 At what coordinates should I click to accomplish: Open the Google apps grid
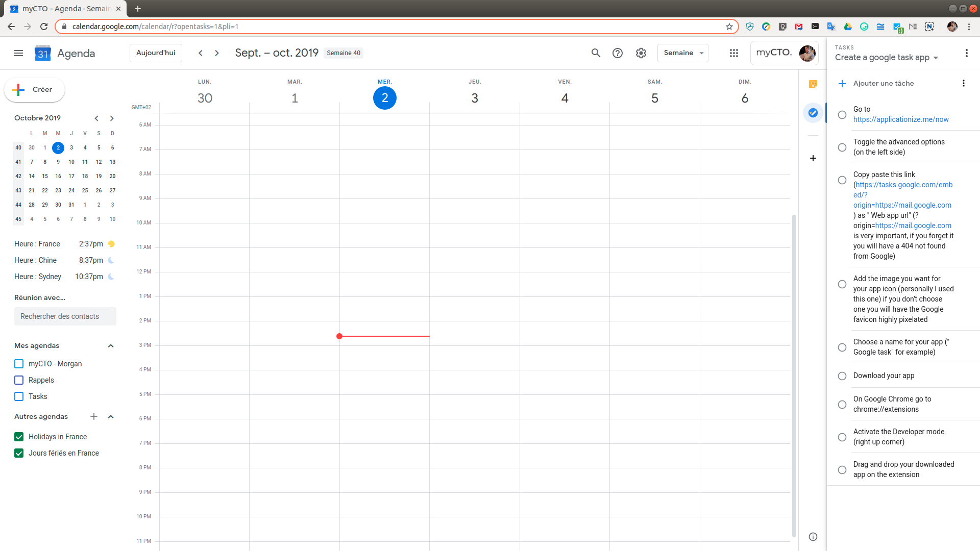[x=734, y=53]
